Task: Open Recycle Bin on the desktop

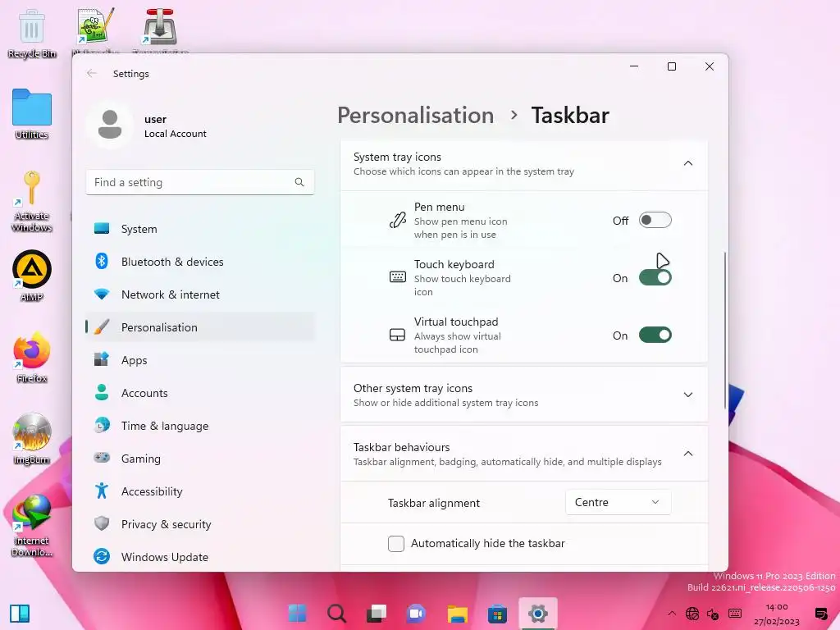Action: point(32,33)
